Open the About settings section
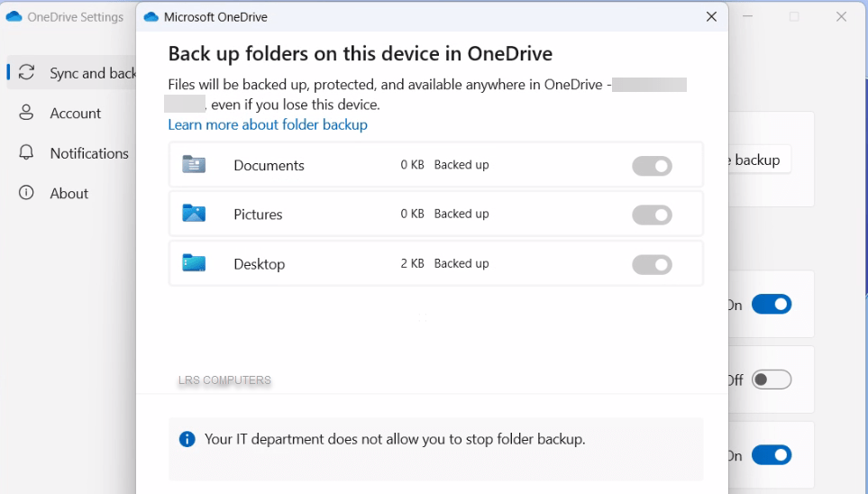 tap(69, 193)
